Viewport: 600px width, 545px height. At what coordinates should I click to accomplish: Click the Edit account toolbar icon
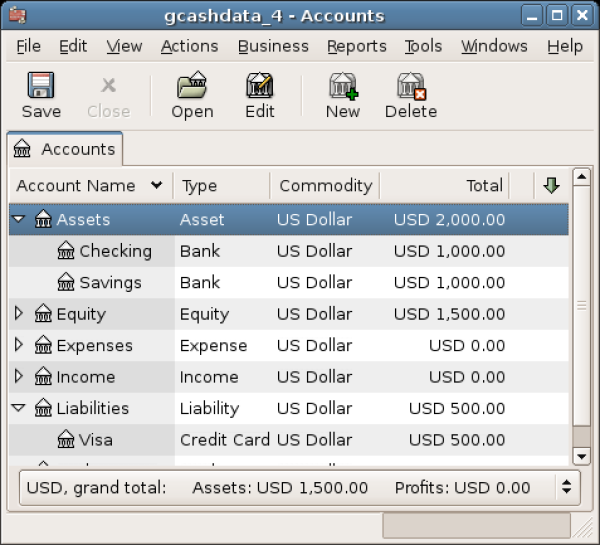[x=260, y=96]
